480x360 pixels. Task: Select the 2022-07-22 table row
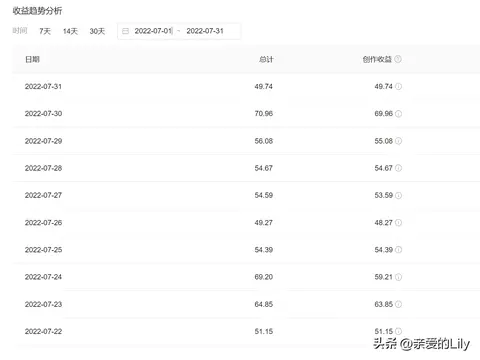pyautogui.click(x=246, y=331)
